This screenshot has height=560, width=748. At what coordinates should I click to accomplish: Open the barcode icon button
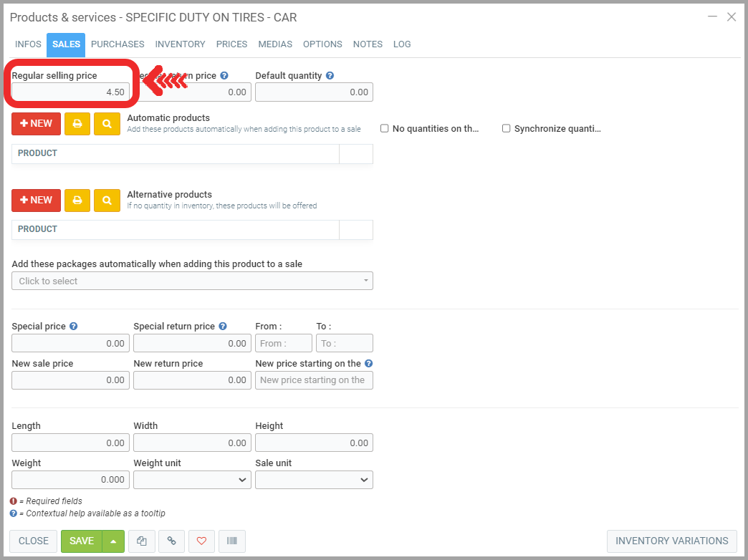point(231,541)
